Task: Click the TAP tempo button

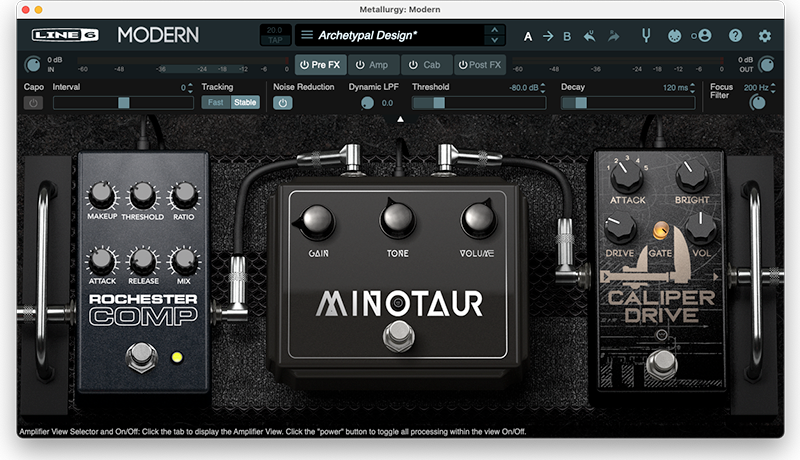Action: coord(276,40)
